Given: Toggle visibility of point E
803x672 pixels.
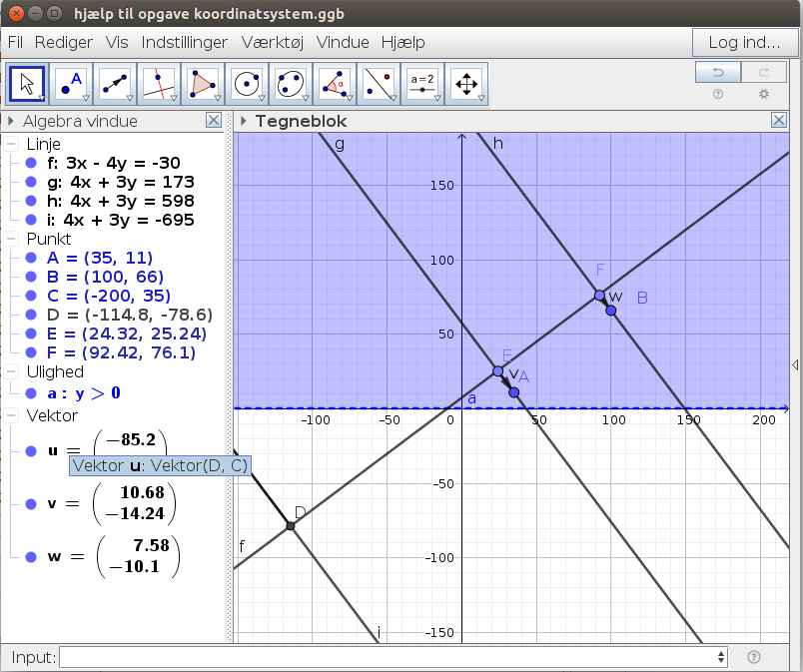Looking at the screenshot, I should click(x=31, y=334).
